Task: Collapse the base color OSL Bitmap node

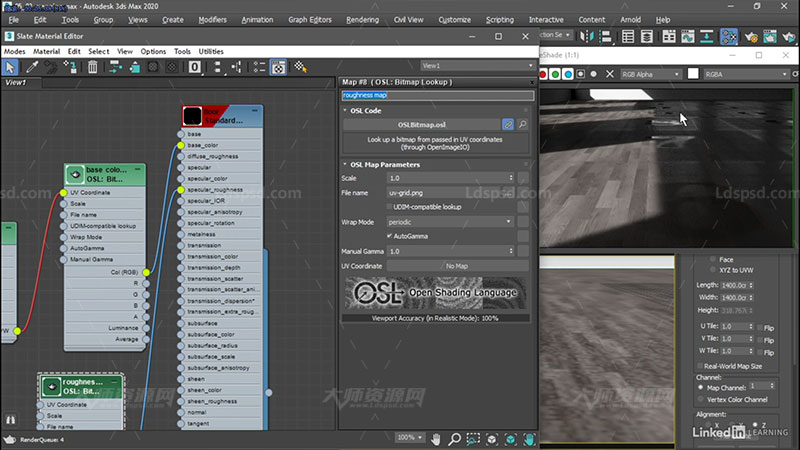Action: [138, 169]
